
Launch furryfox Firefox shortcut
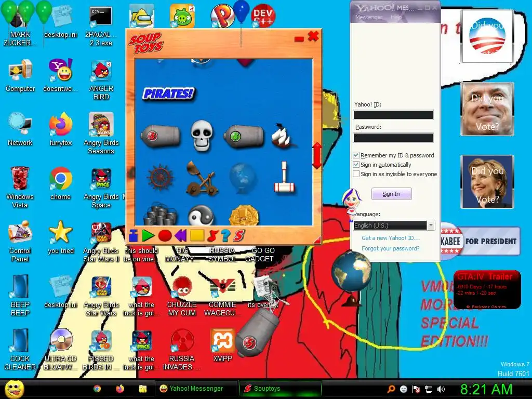coord(60,129)
